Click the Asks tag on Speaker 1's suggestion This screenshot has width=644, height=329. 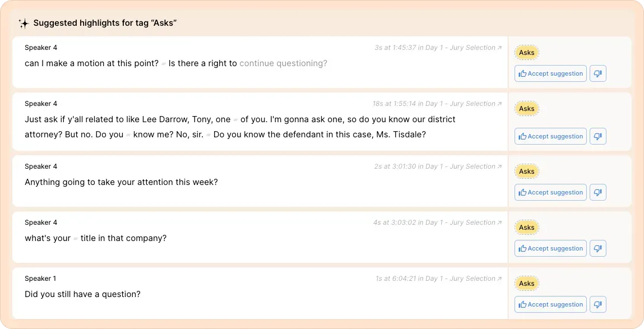[526, 284]
